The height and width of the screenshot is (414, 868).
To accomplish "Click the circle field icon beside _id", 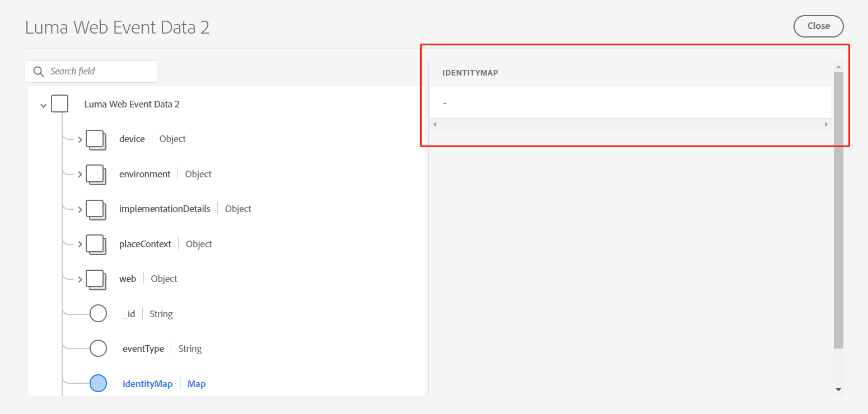I will [99, 313].
